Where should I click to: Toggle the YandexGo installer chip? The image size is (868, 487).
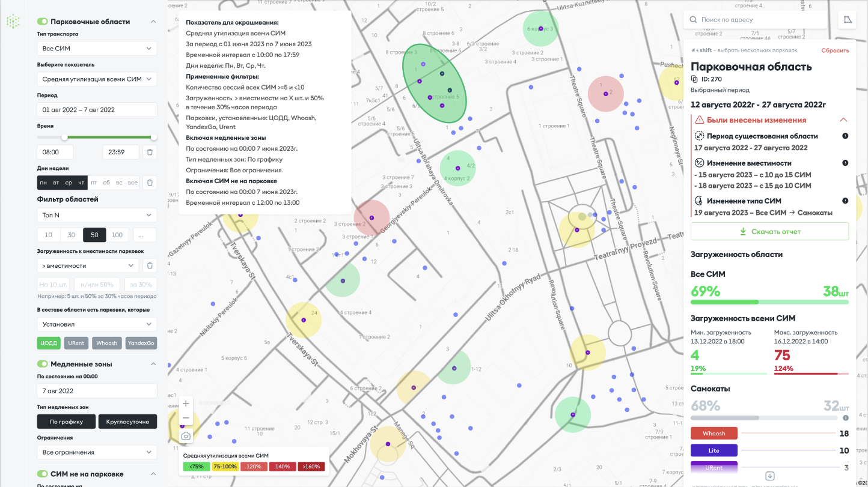click(x=141, y=343)
